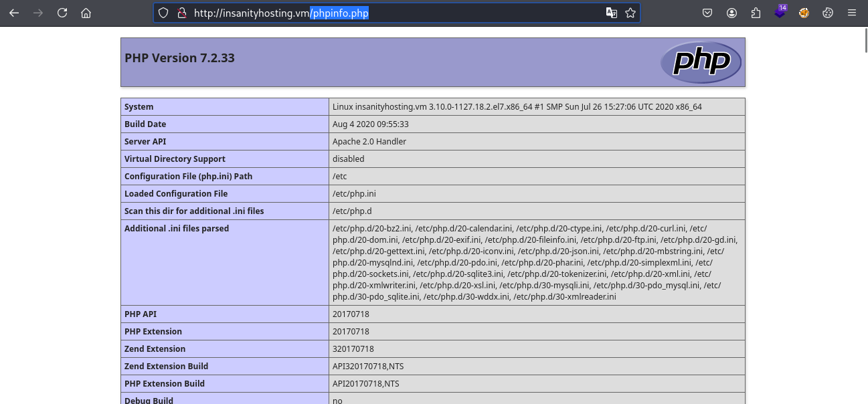Screen dimensions: 868x404
Task: Click the PHP API value 20170718
Action: tap(351, 314)
